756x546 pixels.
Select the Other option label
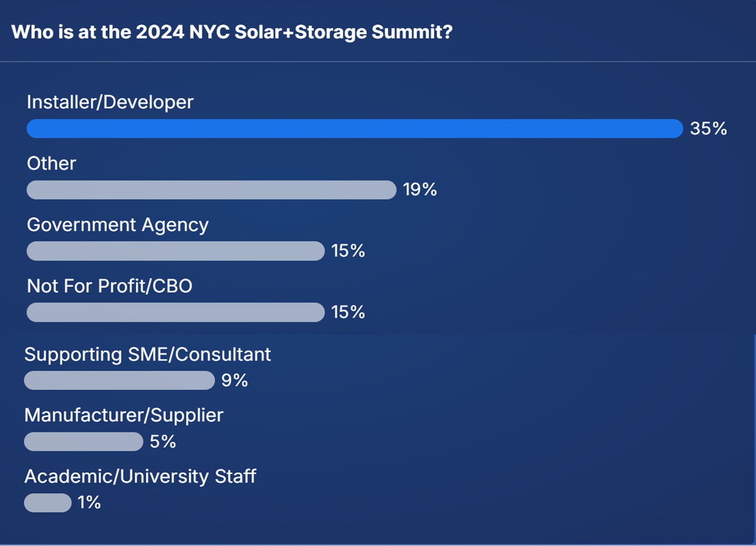click(x=51, y=163)
